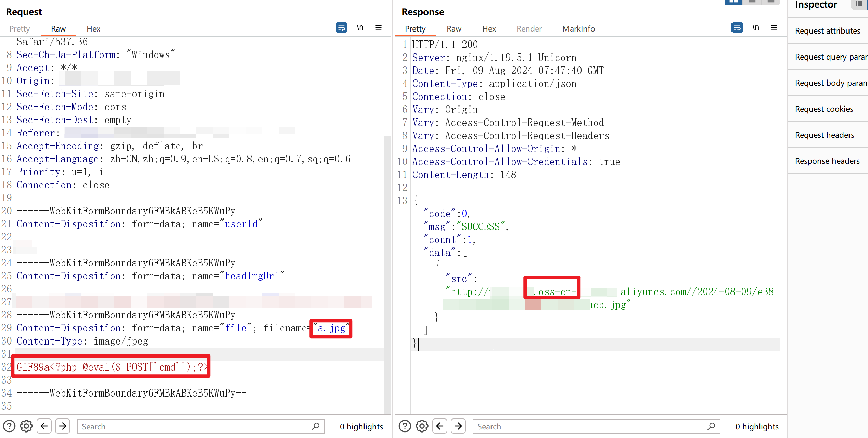Toggle non-printable characters \n in Response panel
The height and width of the screenshot is (438, 868).
pos(756,28)
